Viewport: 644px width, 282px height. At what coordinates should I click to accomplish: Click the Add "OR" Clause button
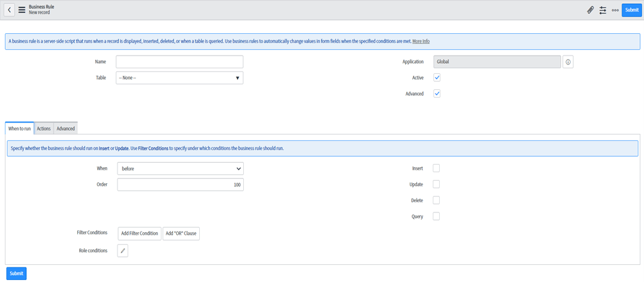coord(181,233)
